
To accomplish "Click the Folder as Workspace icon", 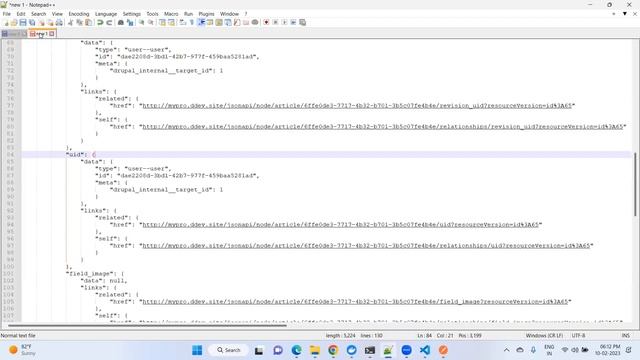I will 246,22.
